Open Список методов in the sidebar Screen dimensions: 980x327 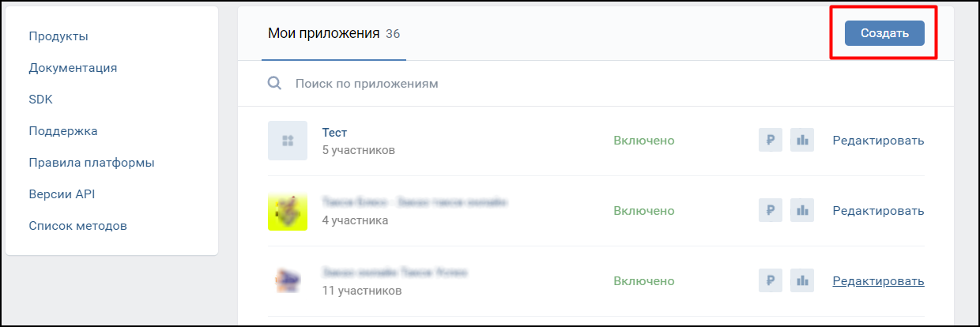click(x=77, y=226)
